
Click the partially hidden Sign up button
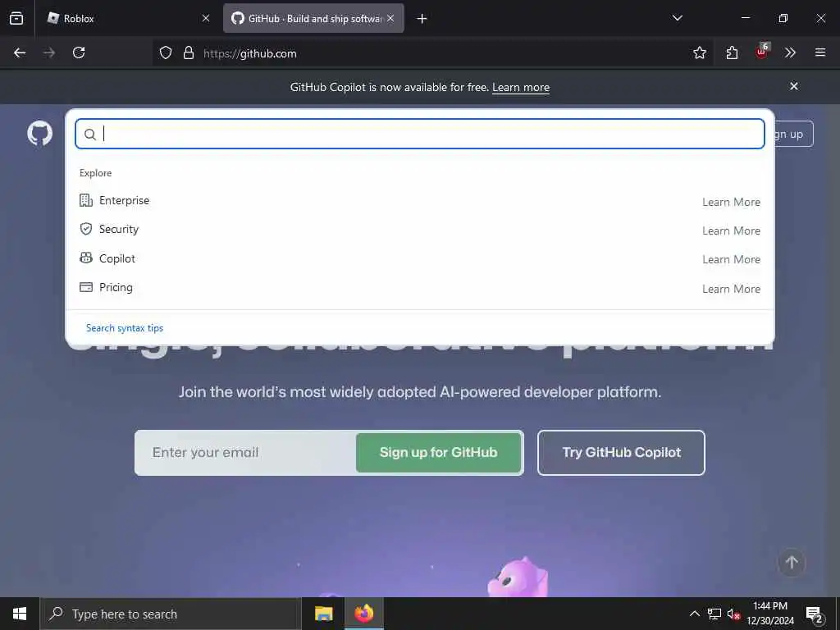tap(794, 134)
